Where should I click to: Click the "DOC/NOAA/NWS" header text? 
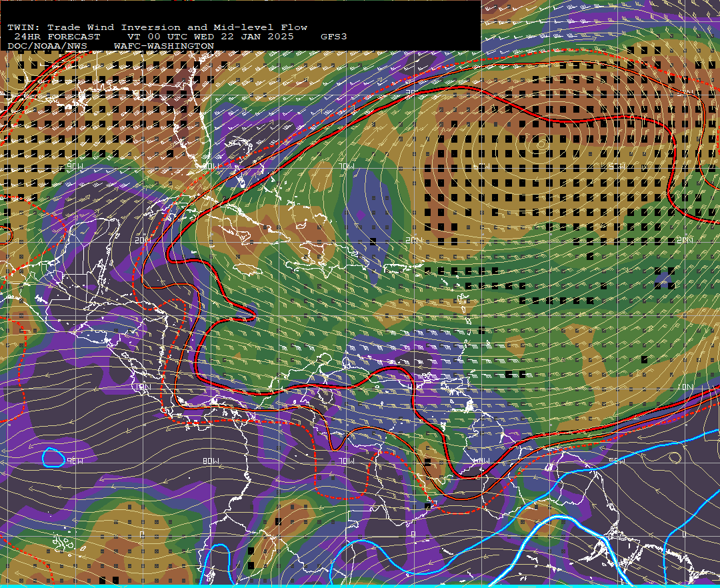pyautogui.click(x=47, y=47)
